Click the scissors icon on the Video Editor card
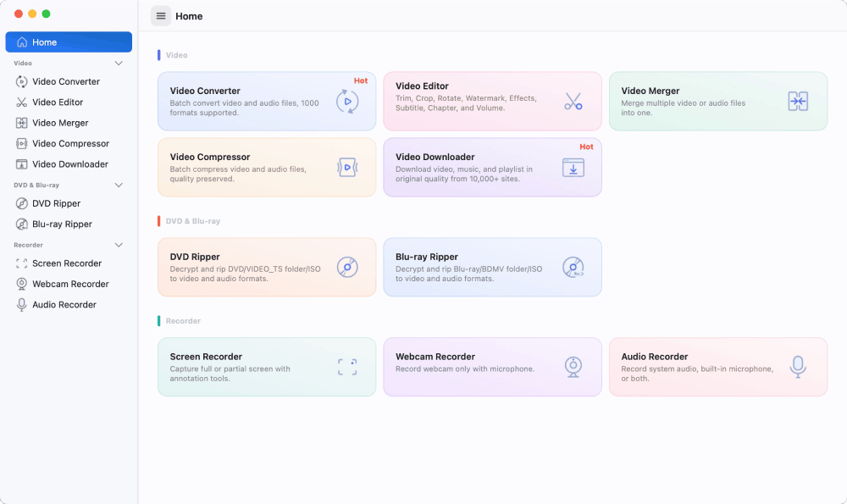This screenshot has height=504, width=847. click(573, 101)
